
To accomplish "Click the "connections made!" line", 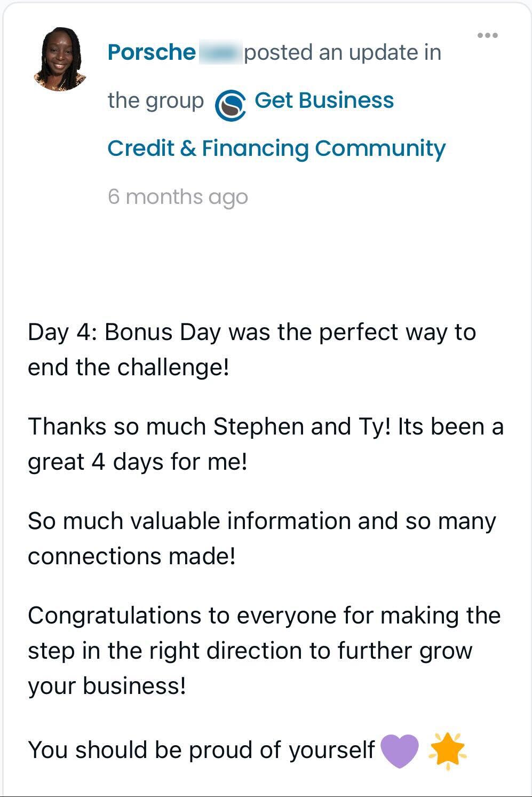I will point(132,556).
